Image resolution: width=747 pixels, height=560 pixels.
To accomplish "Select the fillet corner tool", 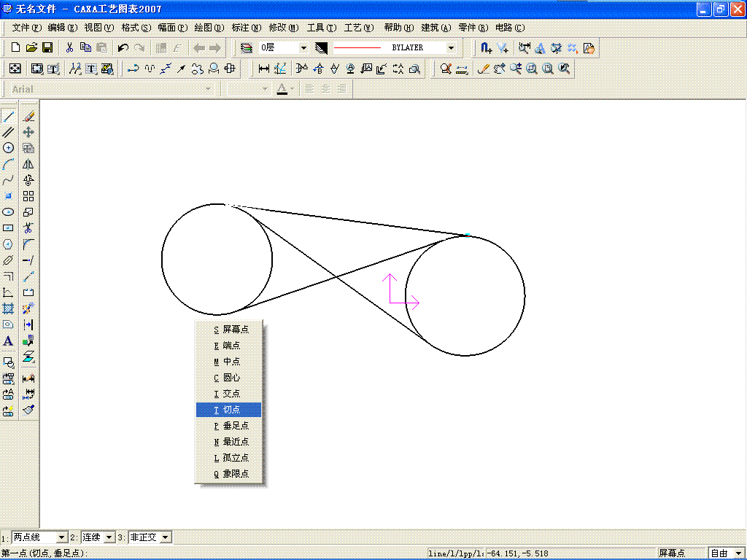I will [x=28, y=244].
